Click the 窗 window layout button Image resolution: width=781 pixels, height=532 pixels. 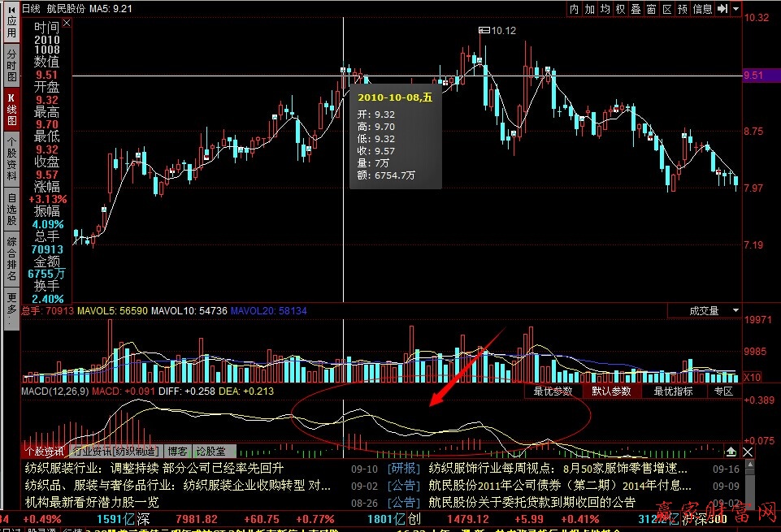point(652,9)
